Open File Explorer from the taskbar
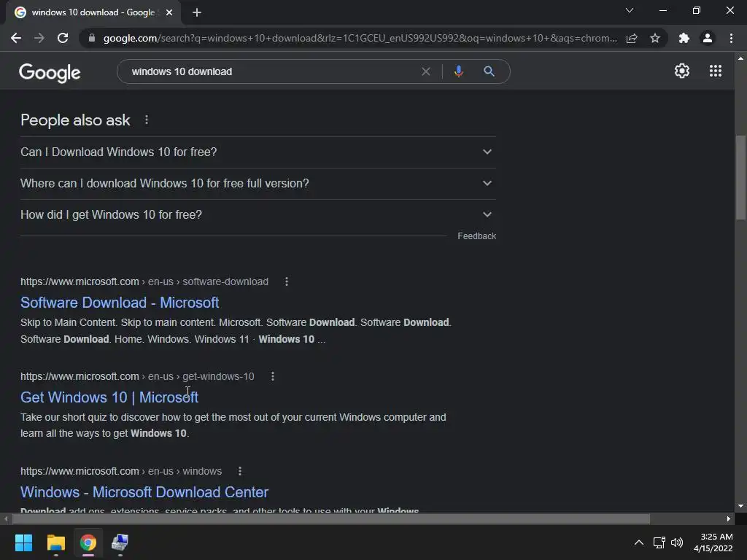Viewport: 747px width, 560px height. point(55,542)
